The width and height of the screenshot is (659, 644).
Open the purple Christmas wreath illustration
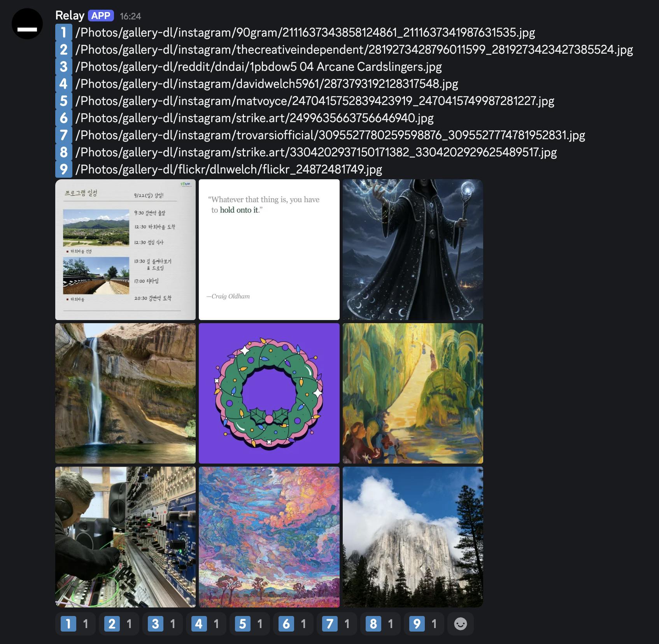coord(269,393)
